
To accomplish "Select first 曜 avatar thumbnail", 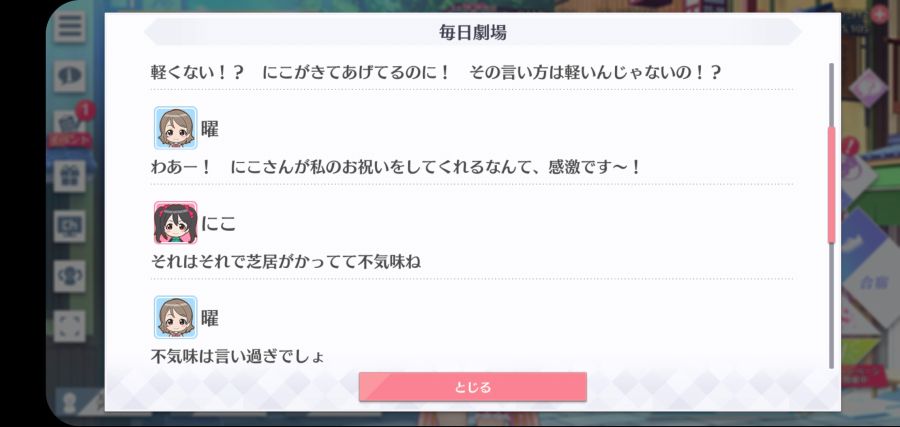I will [176, 128].
